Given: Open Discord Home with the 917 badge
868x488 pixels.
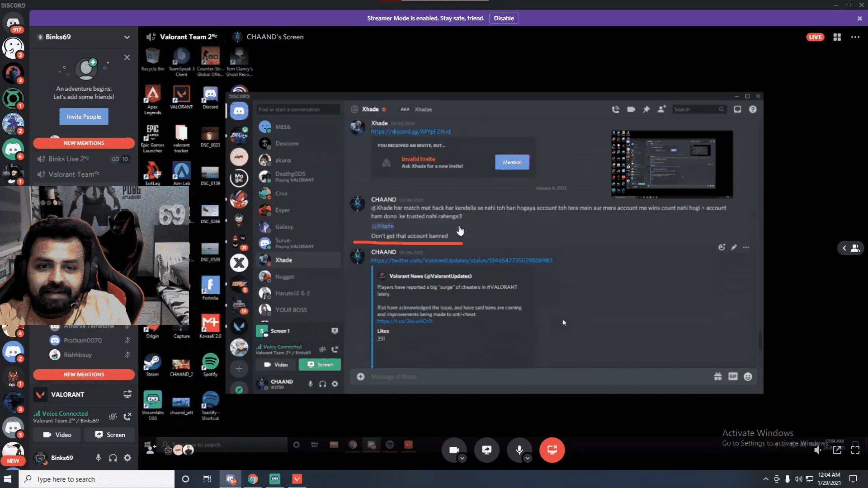Looking at the screenshot, I should pyautogui.click(x=13, y=23).
